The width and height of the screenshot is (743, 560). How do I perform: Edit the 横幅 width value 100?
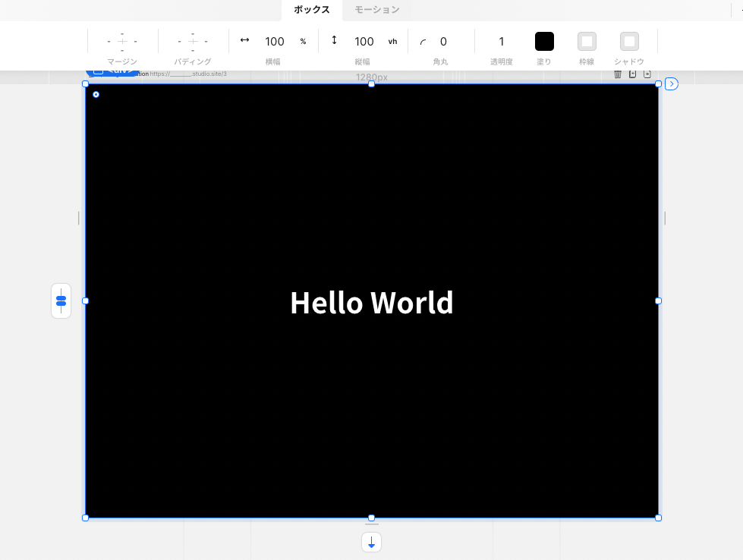(x=275, y=42)
